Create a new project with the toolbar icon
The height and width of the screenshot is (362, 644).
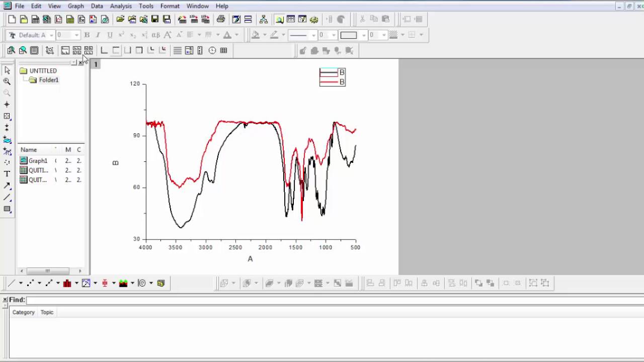pyautogui.click(x=12, y=20)
